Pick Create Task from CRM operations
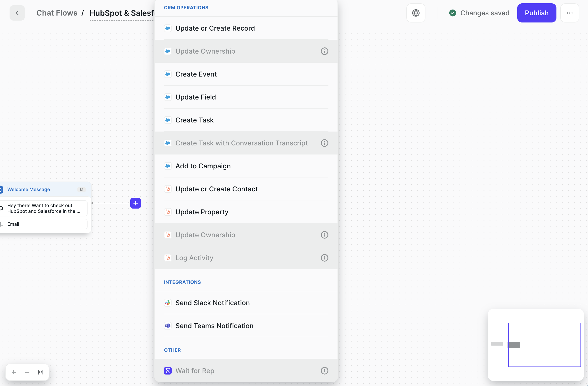588x386 pixels. [x=246, y=120]
